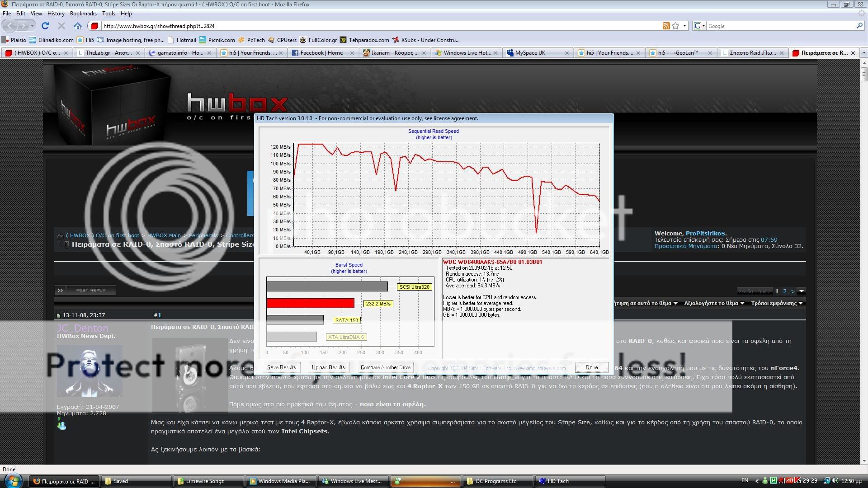
Task: Click the RSS feed icon in the address bar
Action: tap(666, 26)
